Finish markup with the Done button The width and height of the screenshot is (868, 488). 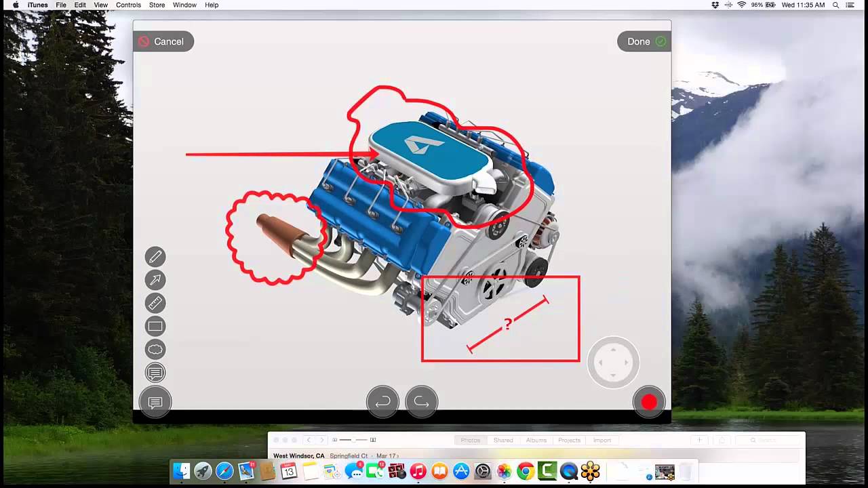(x=644, y=41)
